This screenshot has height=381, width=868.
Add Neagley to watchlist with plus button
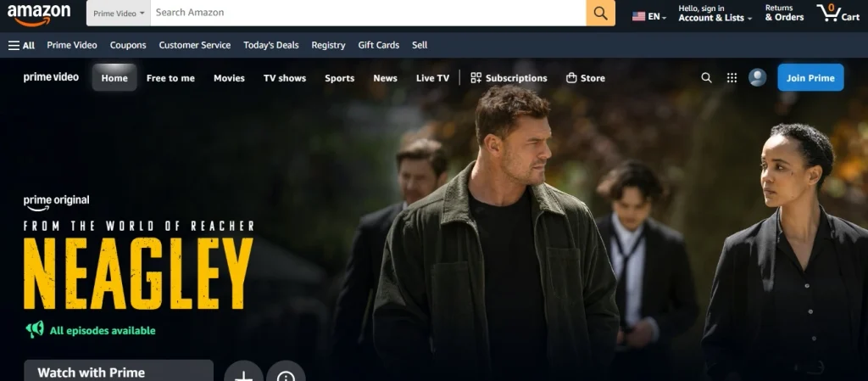(x=243, y=371)
